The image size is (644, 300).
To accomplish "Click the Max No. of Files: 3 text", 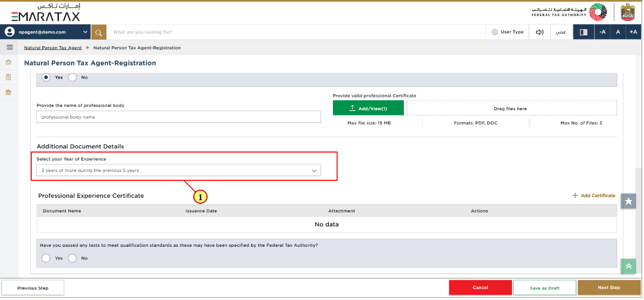I will [581, 123].
